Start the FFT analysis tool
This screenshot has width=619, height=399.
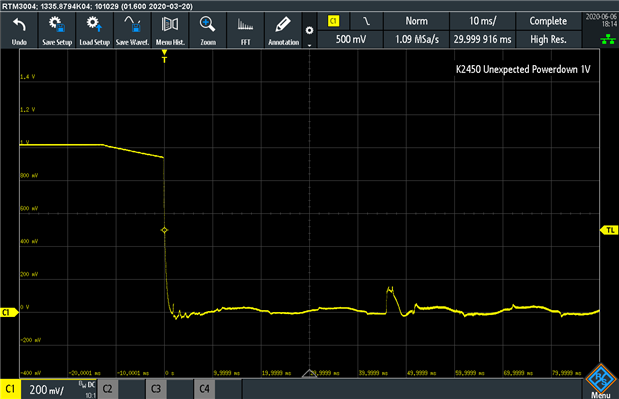pyautogui.click(x=246, y=30)
